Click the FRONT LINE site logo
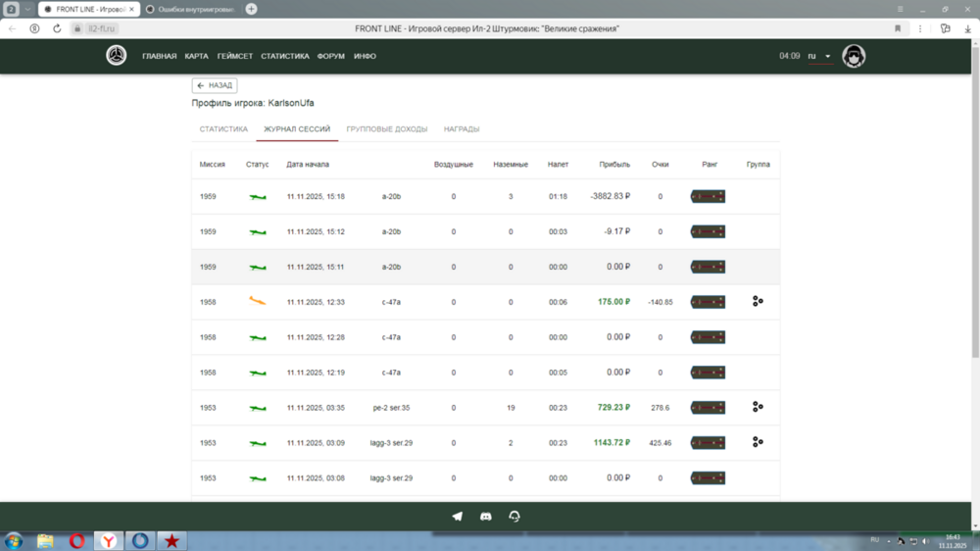This screenshot has width=980, height=551. point(117,56)
